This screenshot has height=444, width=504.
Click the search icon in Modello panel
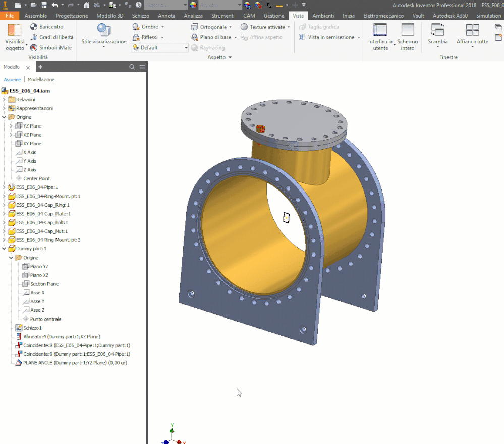coord(132,67)
